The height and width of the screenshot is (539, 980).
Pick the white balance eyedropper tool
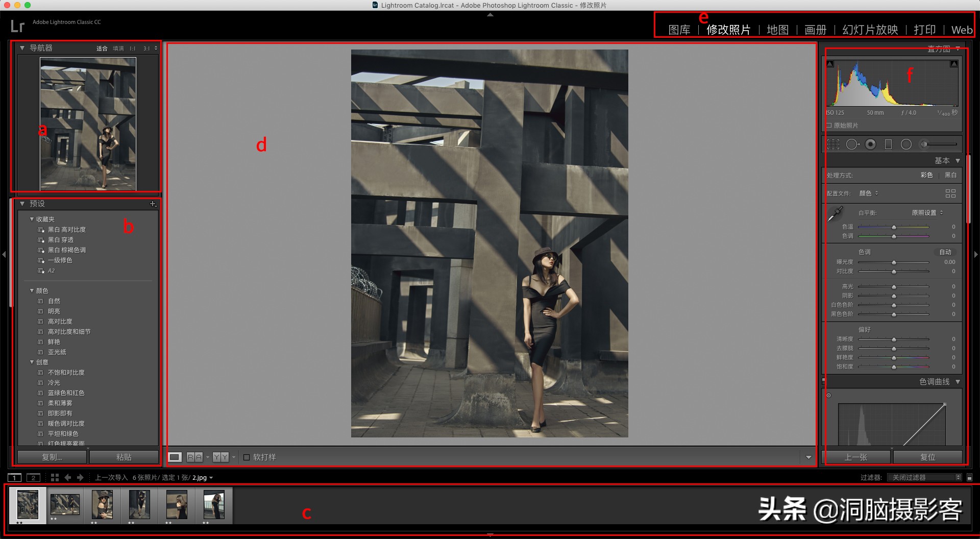coord(835,213)
